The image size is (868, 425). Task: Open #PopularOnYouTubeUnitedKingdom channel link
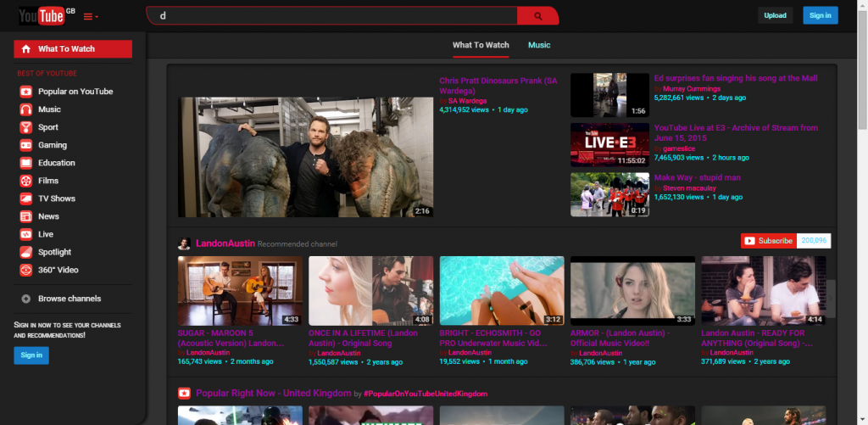tap(426, 394)
